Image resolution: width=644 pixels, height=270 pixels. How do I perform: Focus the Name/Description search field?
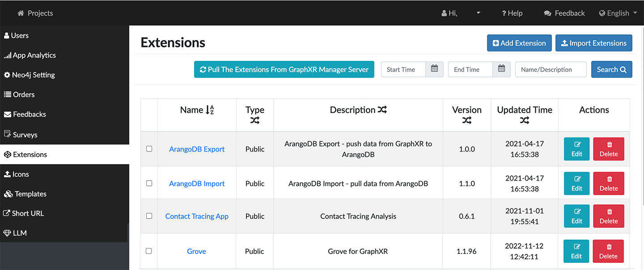[550, 69]
